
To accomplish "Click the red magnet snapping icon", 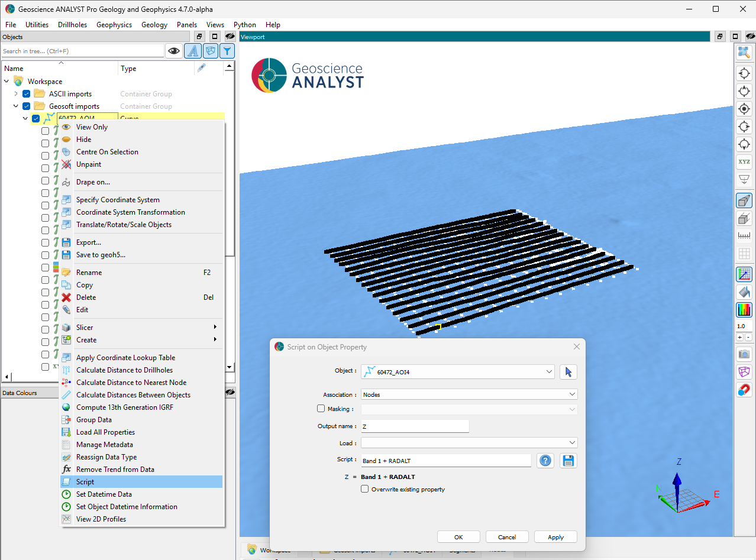I will (744, 390).
